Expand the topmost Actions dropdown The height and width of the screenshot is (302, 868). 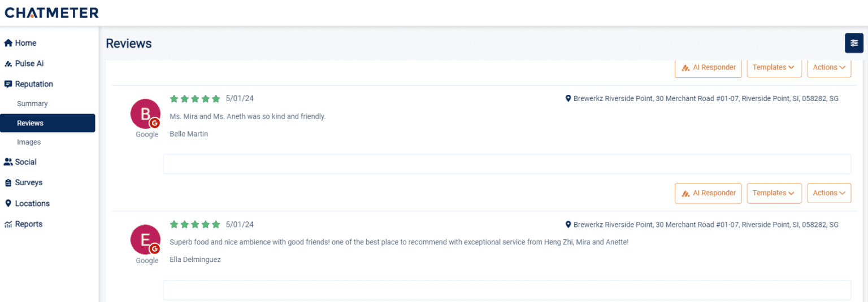829,67
